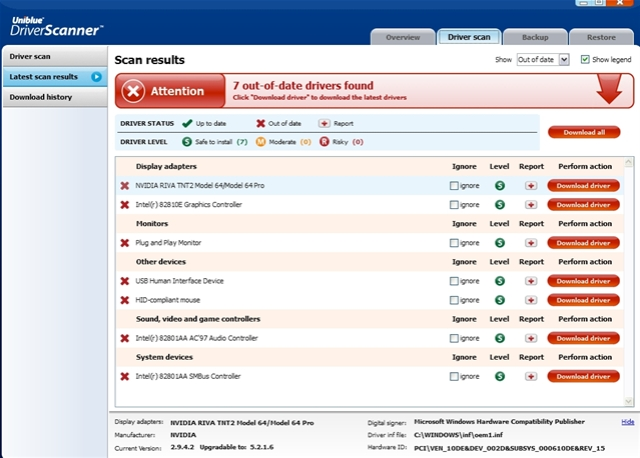Select Intel(r) 82801AA SMBus Controller row
Image resolution: width=640 pixels, height=458 pixels.
click(369, 376)
